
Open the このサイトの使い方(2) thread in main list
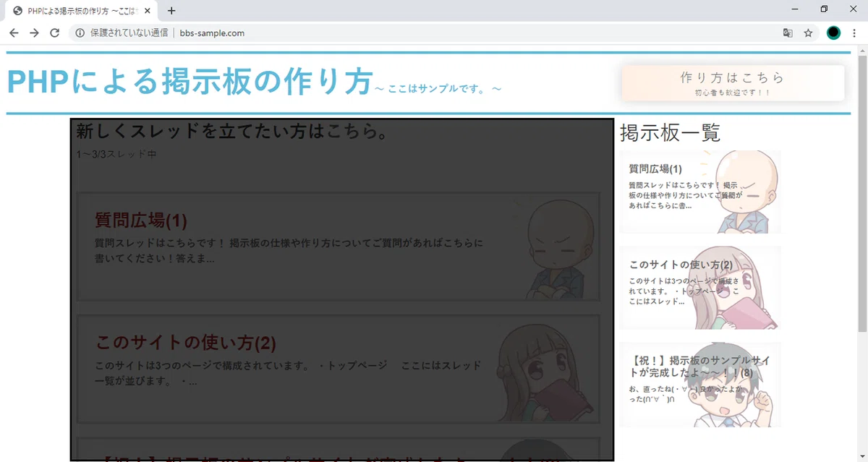(339, 369)
